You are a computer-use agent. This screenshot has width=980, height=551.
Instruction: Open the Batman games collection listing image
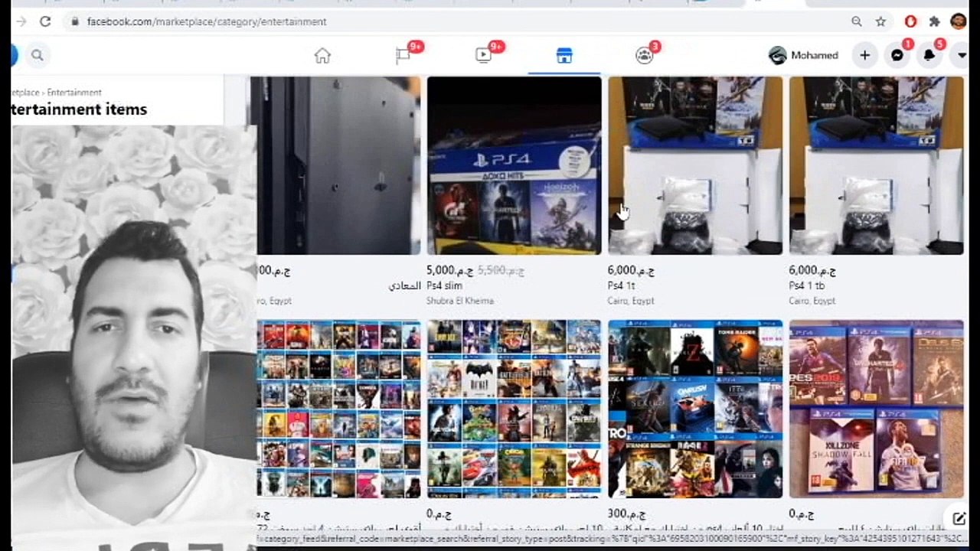coord(514,409)
